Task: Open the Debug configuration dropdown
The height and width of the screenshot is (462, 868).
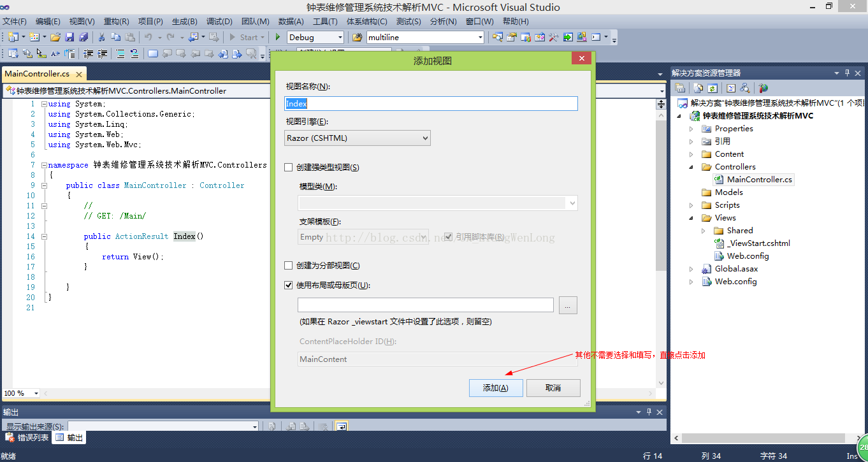Action: (x=315, y=37)
